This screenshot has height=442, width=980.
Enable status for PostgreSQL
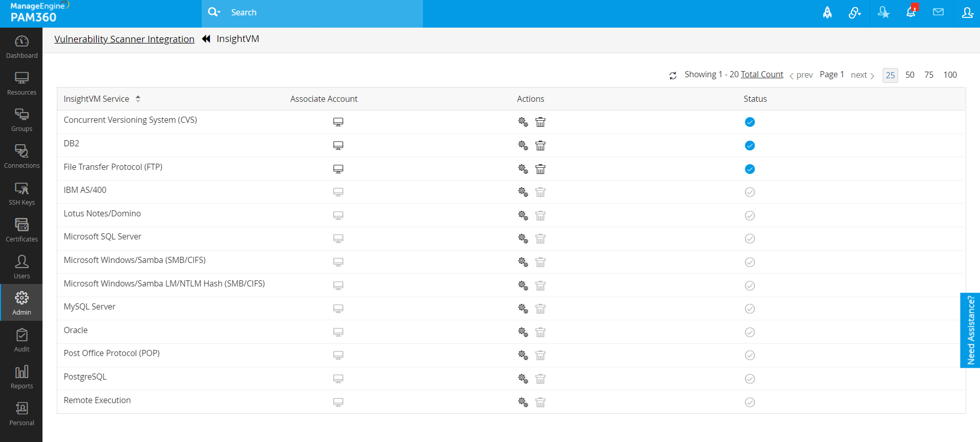750,379
